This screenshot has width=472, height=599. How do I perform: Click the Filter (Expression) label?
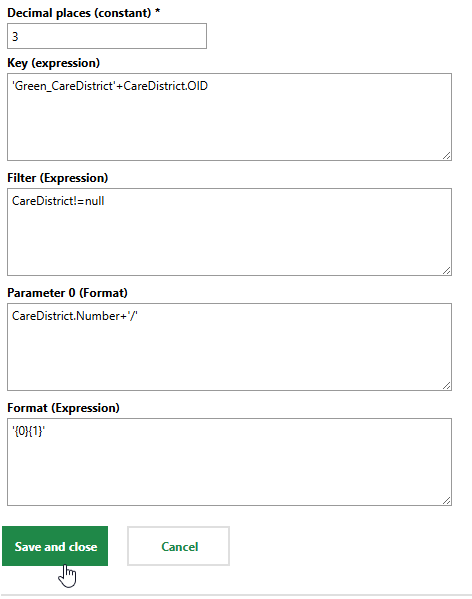pyautogui.click(x=58, y=178)
